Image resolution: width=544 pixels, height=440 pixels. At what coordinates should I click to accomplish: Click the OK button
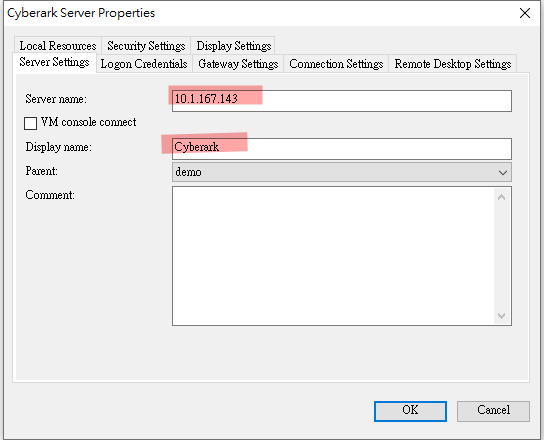point(410,411)
